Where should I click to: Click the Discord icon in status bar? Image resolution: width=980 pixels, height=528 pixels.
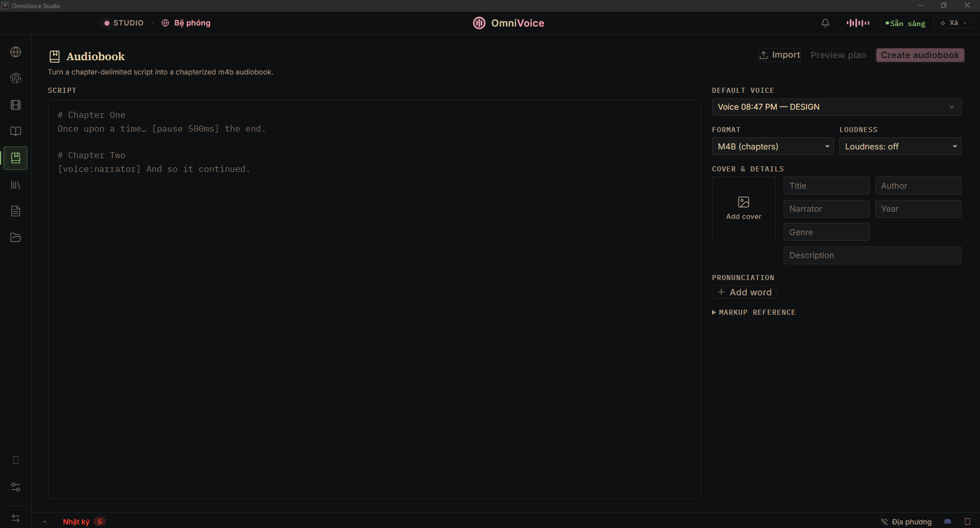click(948, 521)
